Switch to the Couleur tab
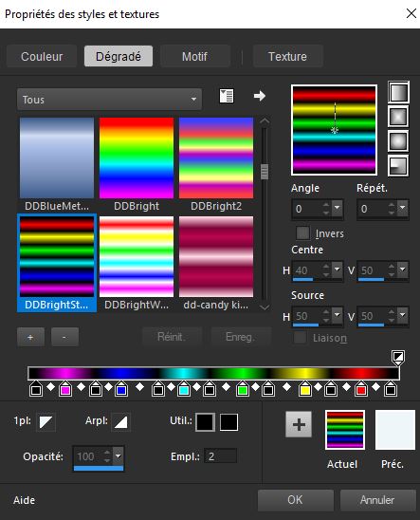420x520 pixels. [42, 56]
